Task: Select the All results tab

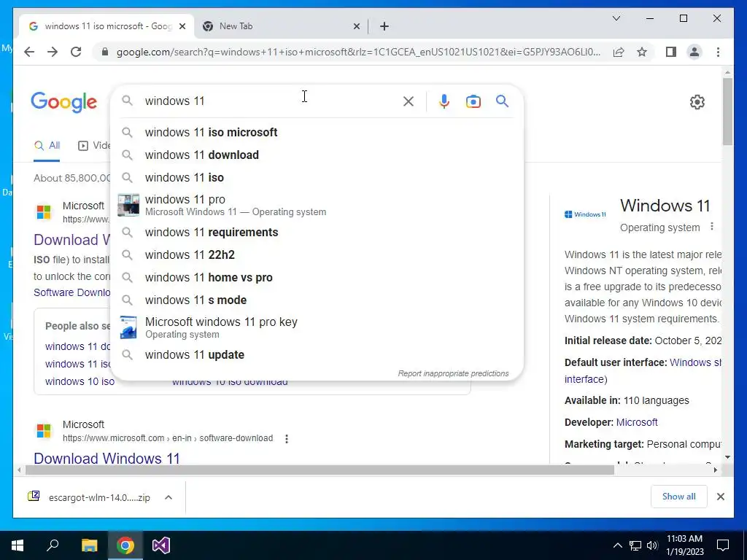Action: pyautogui.click(x=47, y=146)
